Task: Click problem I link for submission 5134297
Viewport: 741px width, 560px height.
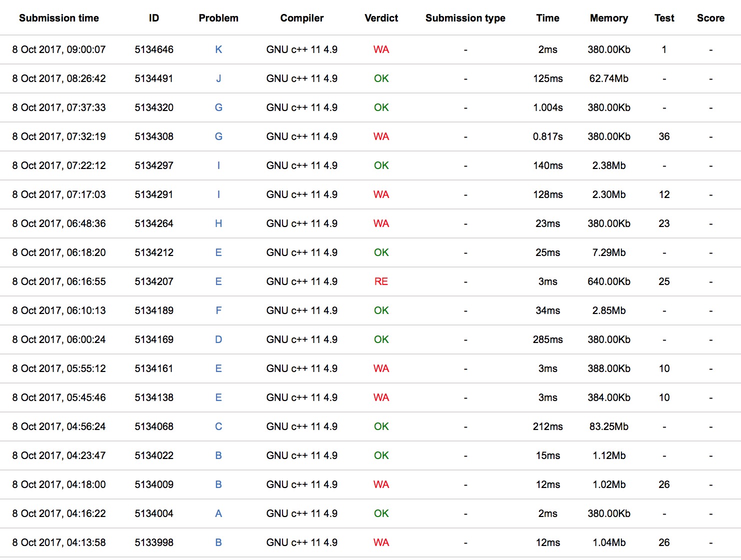Action: click(218, 165)
